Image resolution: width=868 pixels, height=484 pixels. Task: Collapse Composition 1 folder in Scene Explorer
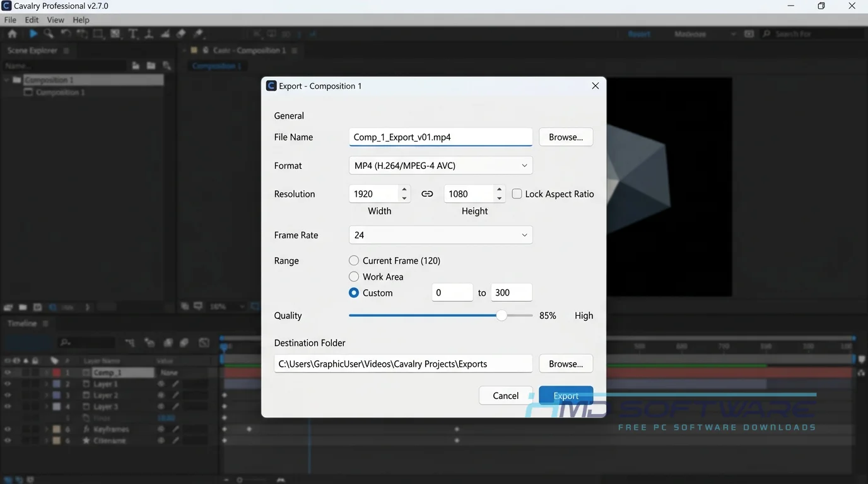(x=7, y=80)
